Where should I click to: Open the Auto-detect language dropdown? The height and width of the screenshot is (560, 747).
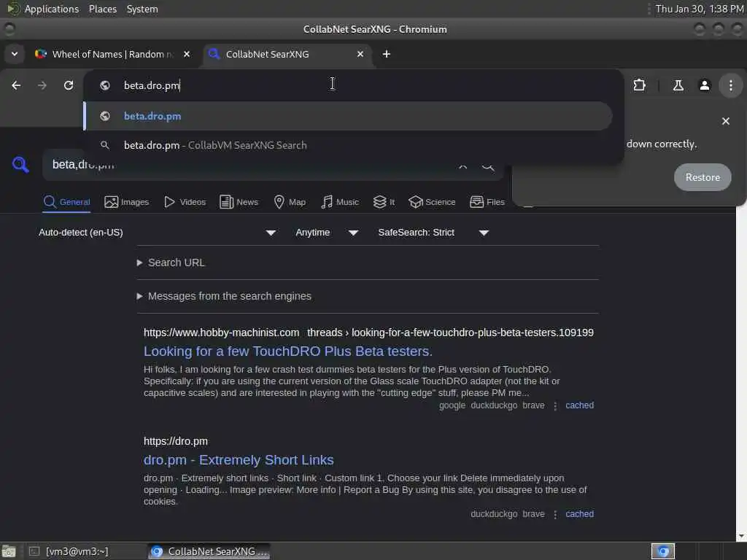point(158,233)
